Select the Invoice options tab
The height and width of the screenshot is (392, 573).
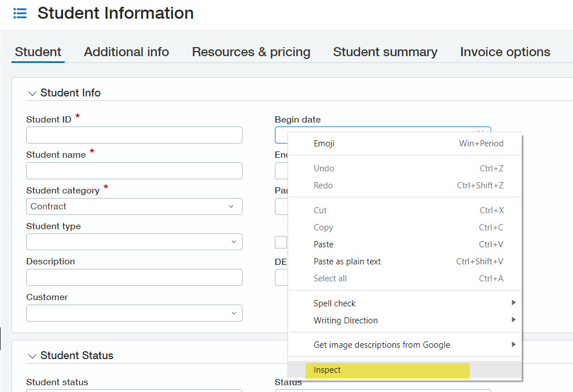click(x=505, y=52)
